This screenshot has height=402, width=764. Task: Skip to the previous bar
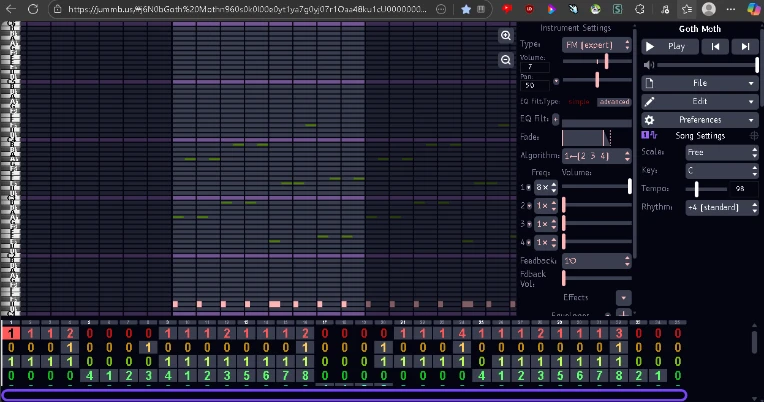pyautogui.click(x=715, y=47)
